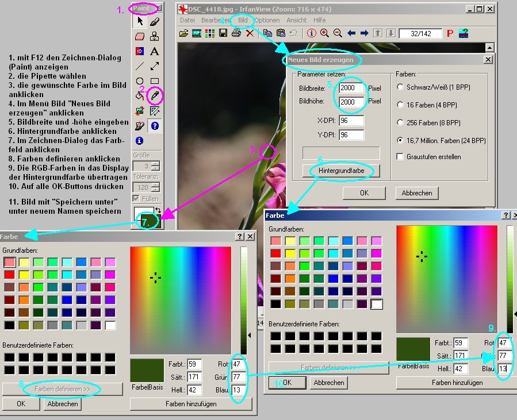The width and height of the screenshot is (517, 420).
Task: Click the Bildbreite input field
Action: (x=351, y=88)
